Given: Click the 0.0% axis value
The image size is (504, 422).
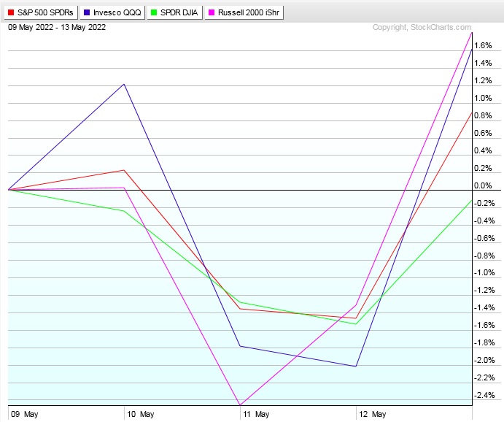Looking at the screenshot, I should (483, 185).
